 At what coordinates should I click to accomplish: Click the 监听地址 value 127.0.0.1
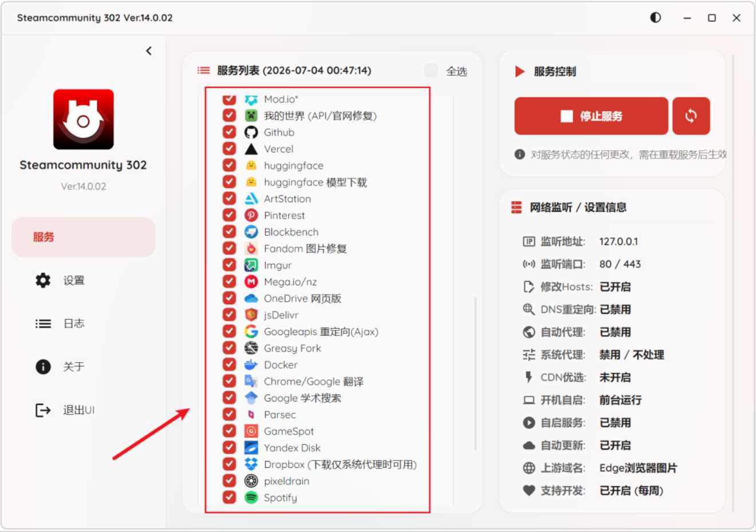coord(619,242)
